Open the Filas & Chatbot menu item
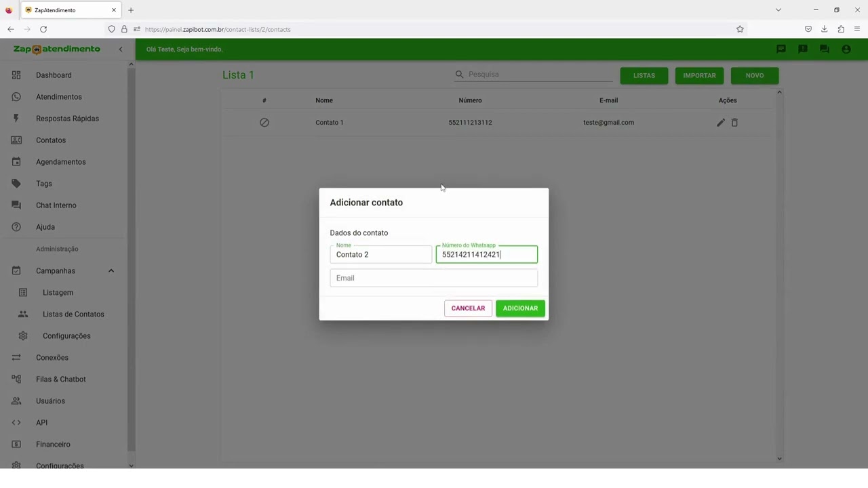Viewport: 868px width, 488px height. 62,380
